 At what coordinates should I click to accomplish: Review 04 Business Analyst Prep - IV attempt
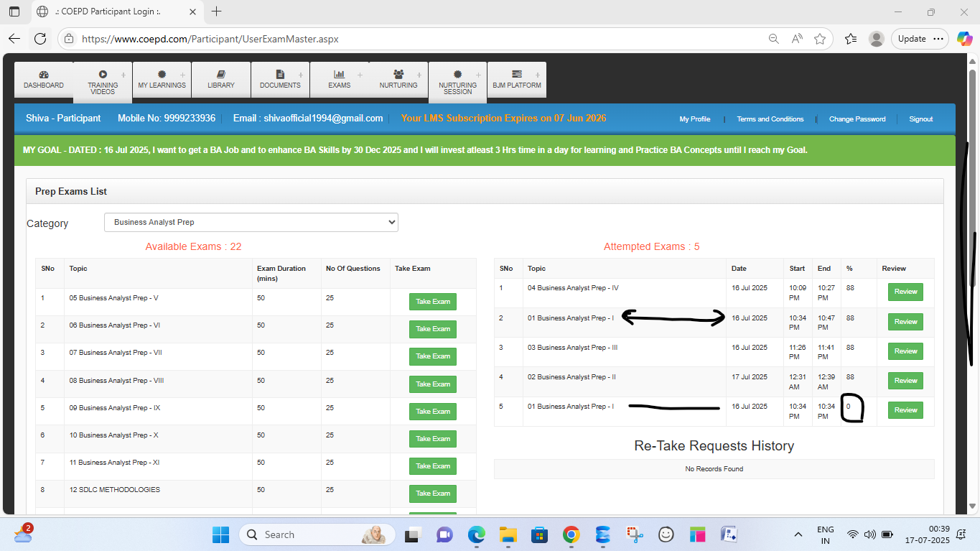(x=905, y=292)
